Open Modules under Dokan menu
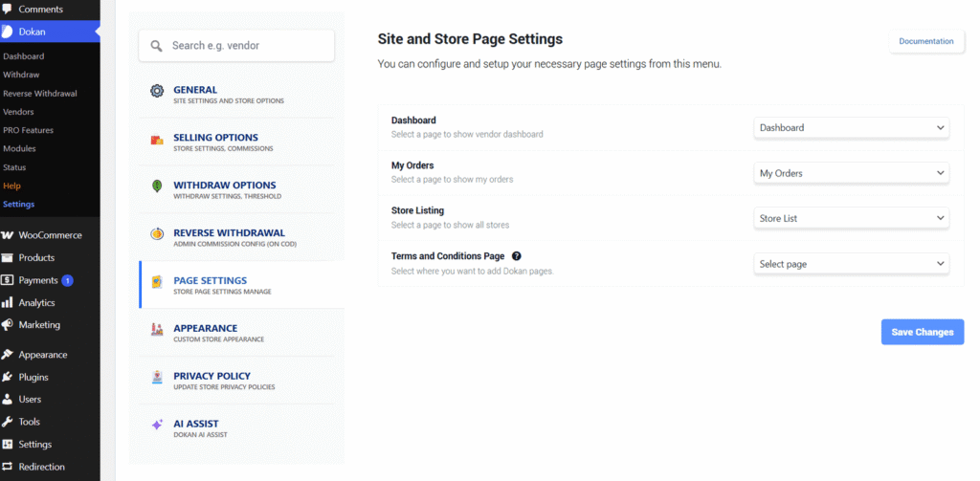The image size is (980, 481). (x=19, y=149)
